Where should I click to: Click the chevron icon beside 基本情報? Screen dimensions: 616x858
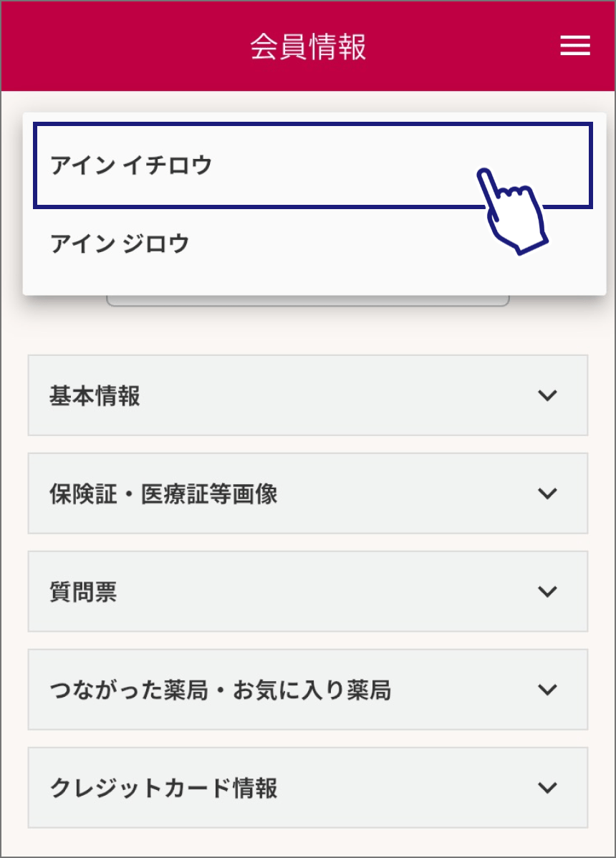tap(547, 395)
